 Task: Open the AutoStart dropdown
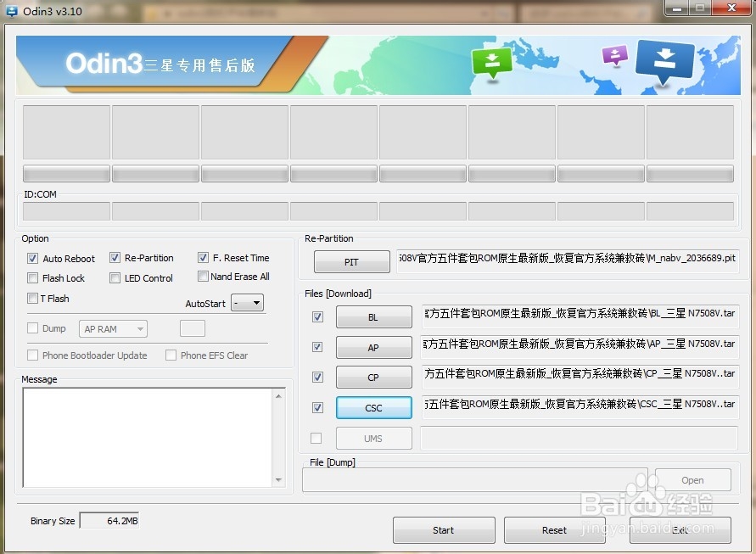248,303
